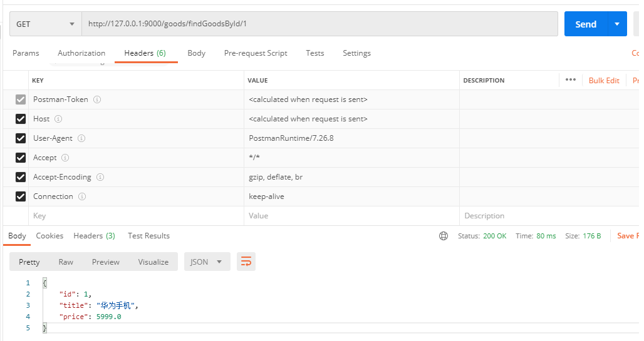
Task: Click the Send button
Action: 586,24
